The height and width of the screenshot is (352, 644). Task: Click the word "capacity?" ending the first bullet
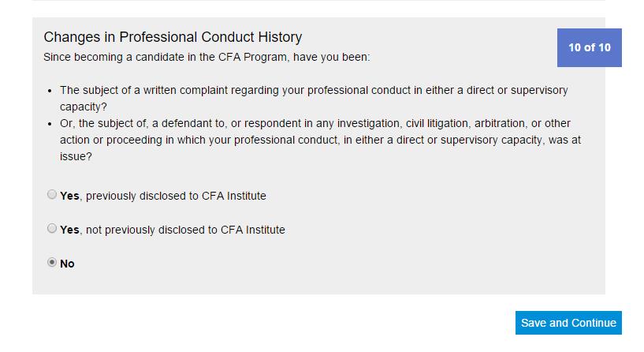click(x=83, y=107)
